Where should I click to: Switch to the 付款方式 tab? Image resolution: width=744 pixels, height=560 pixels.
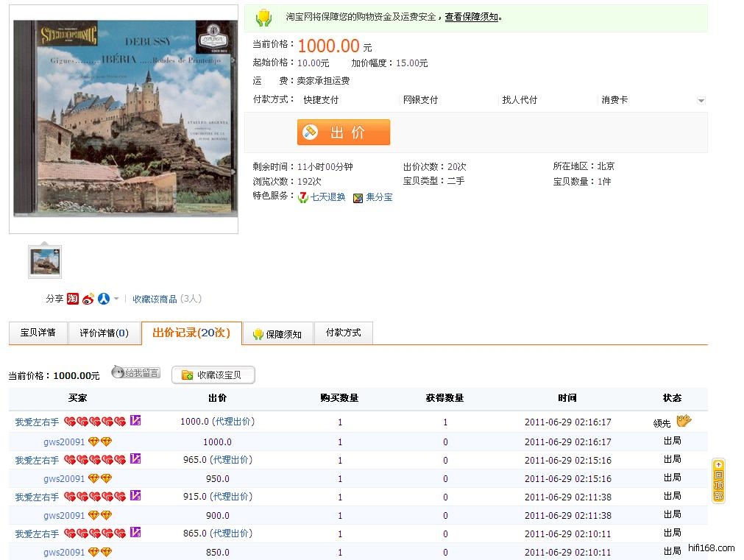click(x=343, y=333)
